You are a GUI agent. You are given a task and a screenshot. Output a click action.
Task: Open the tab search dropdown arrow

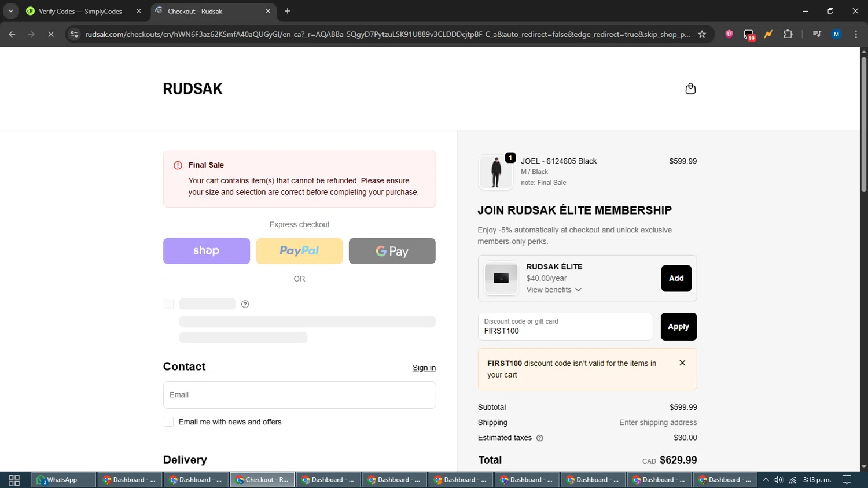[x=10, y=11]
